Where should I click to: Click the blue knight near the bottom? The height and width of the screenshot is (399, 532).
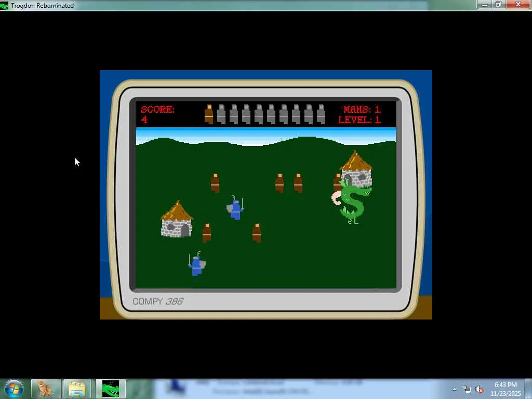pos(197,264)
